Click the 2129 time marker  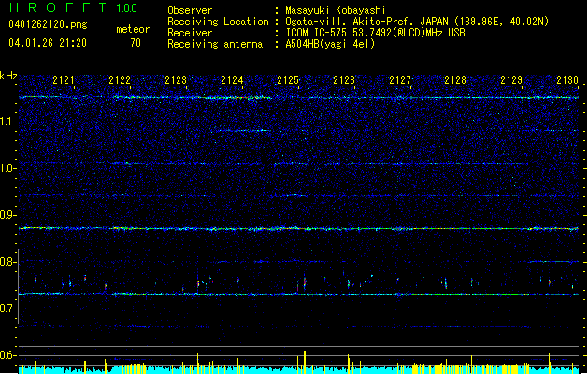click(x=511, y=80)
